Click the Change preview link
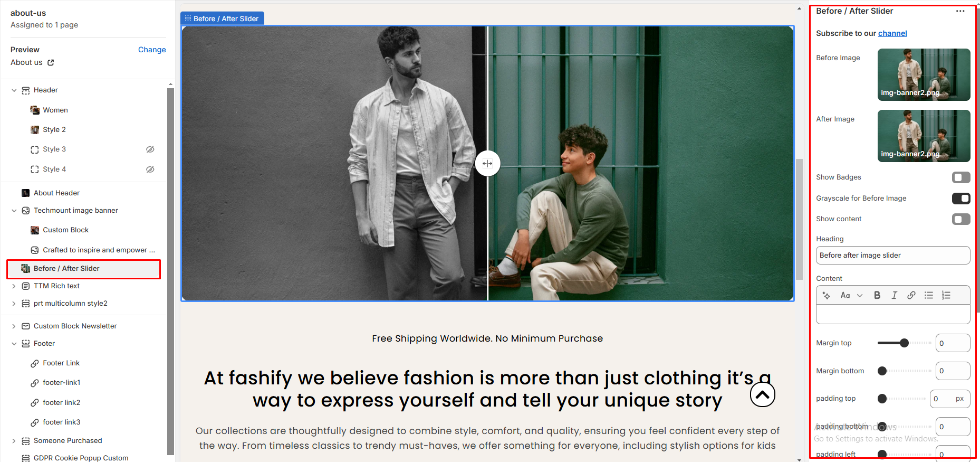The height and width of the screenshot is (462, 980). click(x=152, y=50)
